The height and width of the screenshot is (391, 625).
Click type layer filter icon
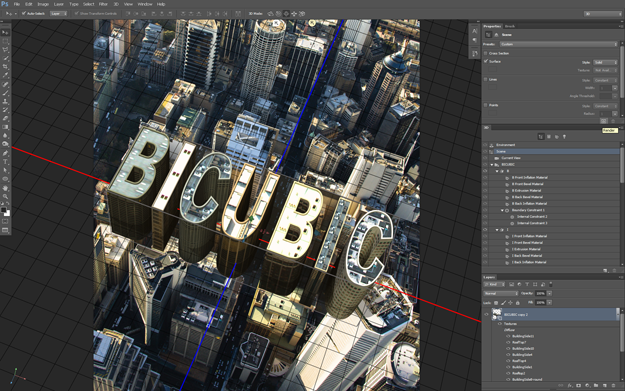[x=527, y=285]
